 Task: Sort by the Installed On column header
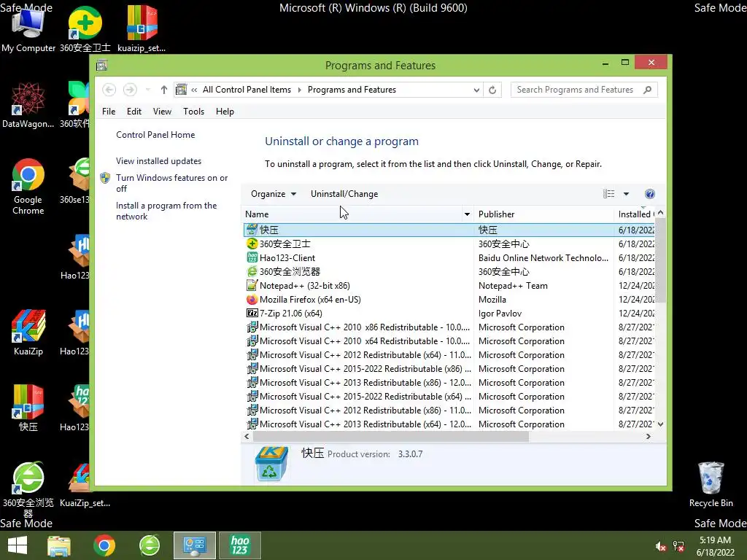pyautogui.click(x=636, y=214)
